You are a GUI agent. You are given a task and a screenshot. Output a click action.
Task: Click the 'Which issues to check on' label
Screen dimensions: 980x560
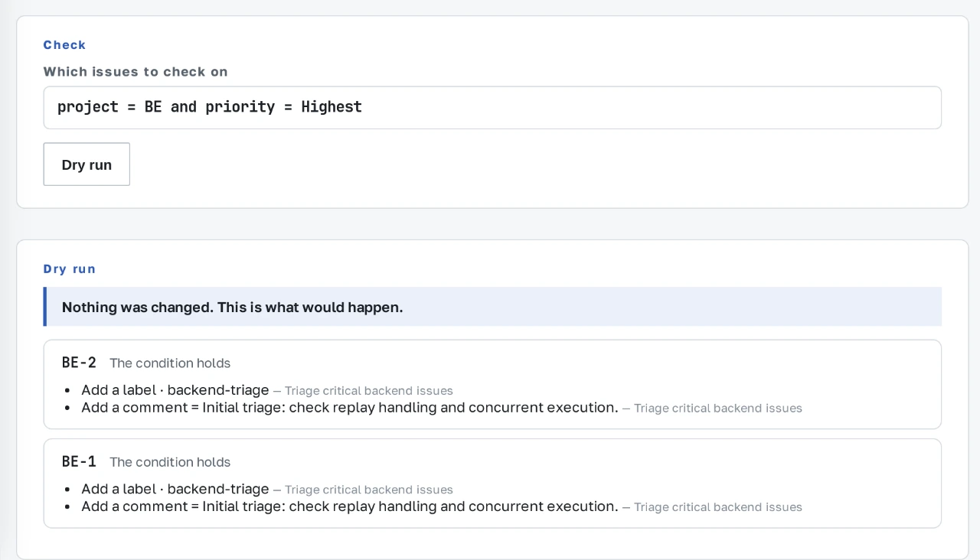(x=136, y=72)
